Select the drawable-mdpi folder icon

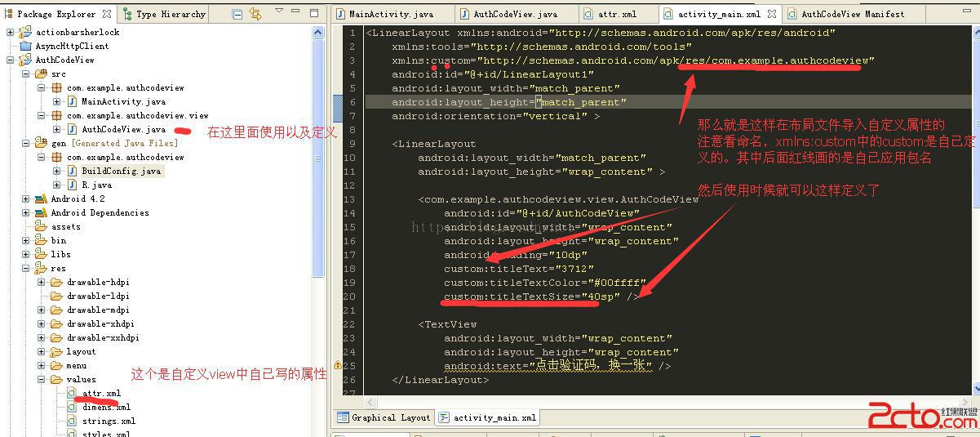coord(56,310)
